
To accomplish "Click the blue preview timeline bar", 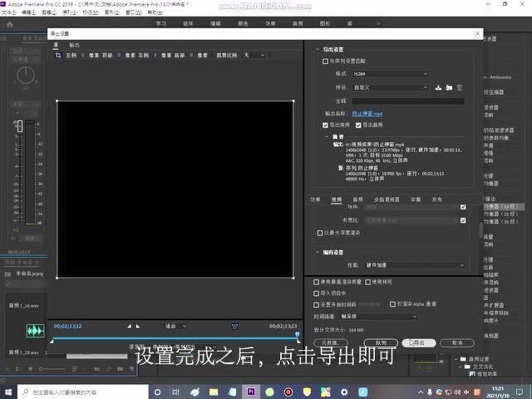I will click(x=175, y=338).
